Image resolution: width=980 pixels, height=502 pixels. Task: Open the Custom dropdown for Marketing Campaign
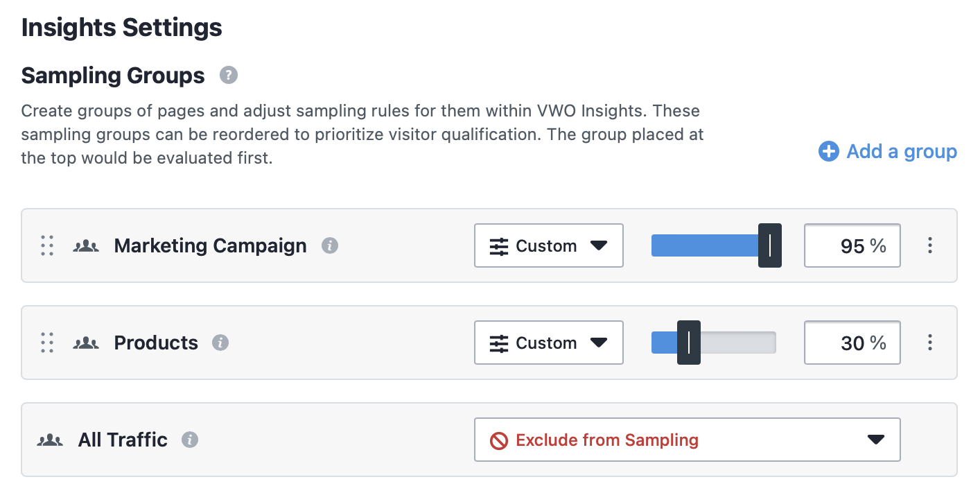click(x=549, y=245)
